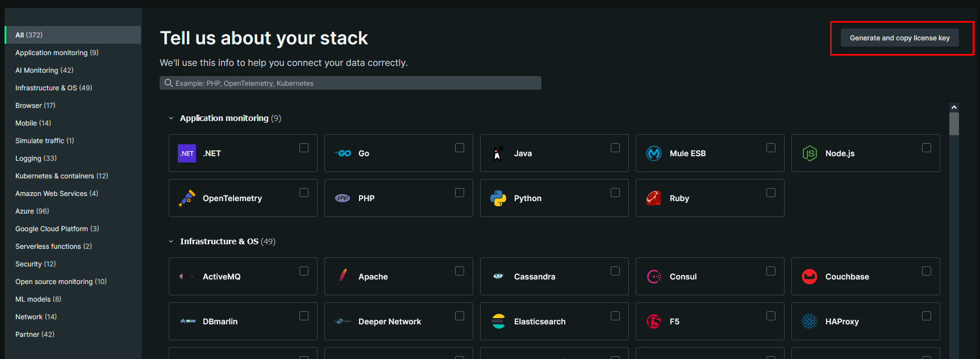The height and width of the screenshot is (359, 980).
Task: Click the Elasticsearch logo icon
Action: coord(498,322)
